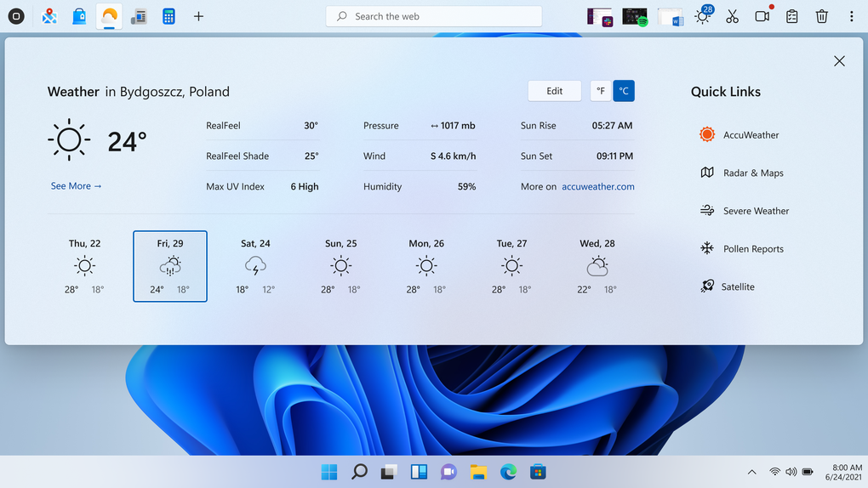
Task: Open the Chat taskbar icon
Action: 448,472
